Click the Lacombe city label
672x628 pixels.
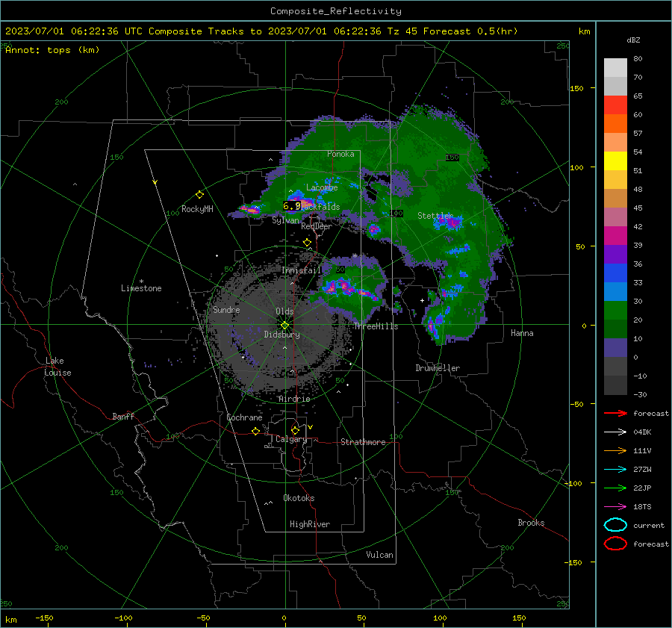tap(322, 187)
